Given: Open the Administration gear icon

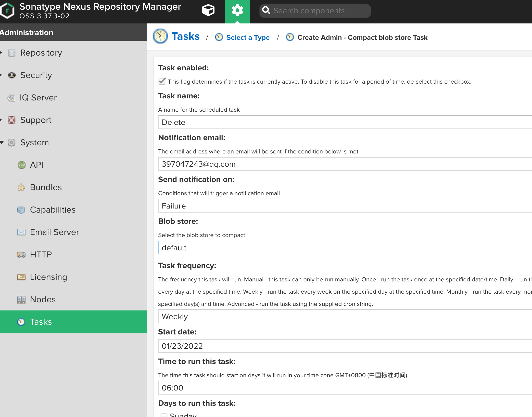Looking at the screenshot, I should pyautogui.click(x=237, y=10).
